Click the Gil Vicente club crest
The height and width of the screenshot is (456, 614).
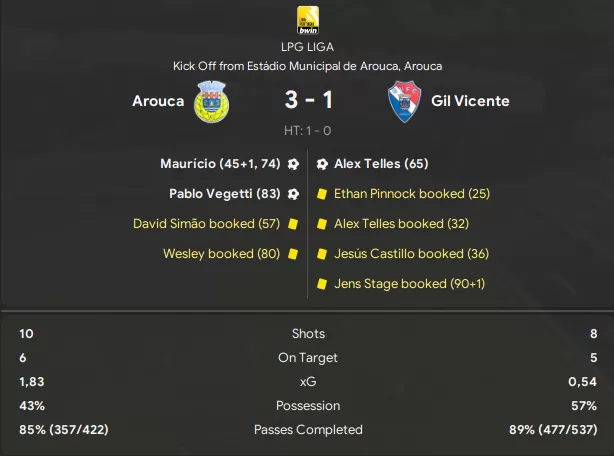405,101
